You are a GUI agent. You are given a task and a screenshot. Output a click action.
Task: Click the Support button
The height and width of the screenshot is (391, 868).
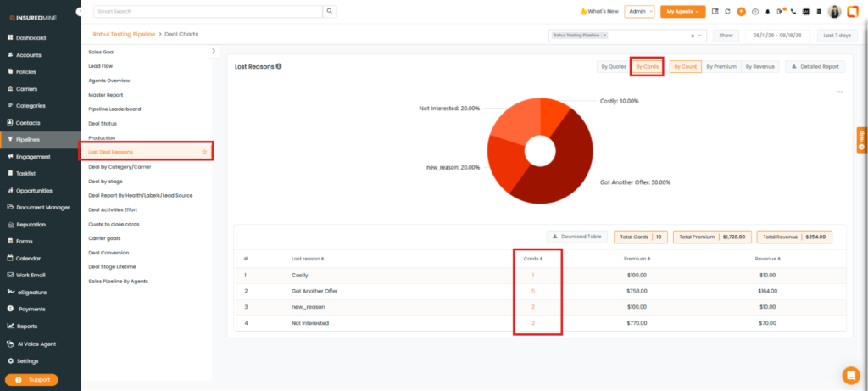pyautogui.click(x=31, y=380)
